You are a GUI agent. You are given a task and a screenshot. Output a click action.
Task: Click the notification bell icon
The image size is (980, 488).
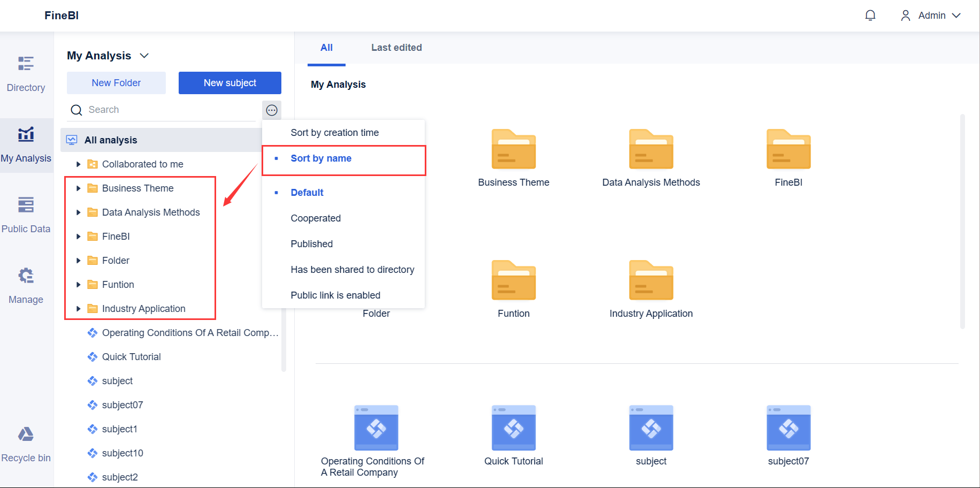[x=870, y=16]
